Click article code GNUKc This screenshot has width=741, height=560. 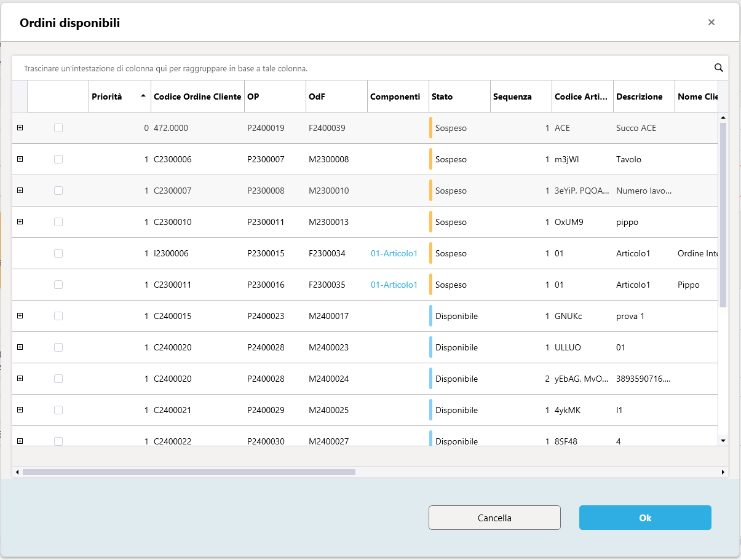pos(568,316)
